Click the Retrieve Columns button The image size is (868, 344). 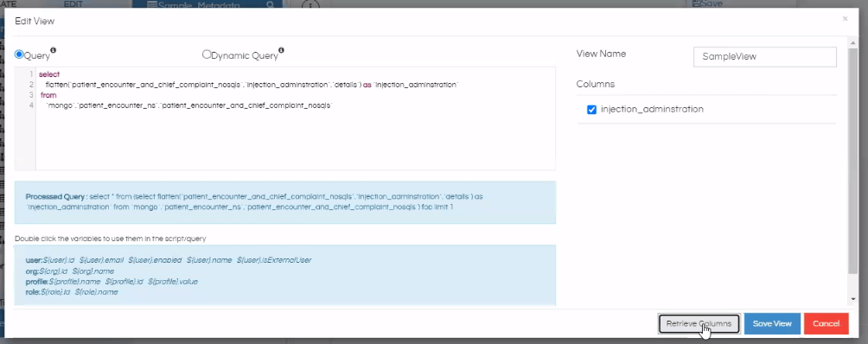pos(699,323)
